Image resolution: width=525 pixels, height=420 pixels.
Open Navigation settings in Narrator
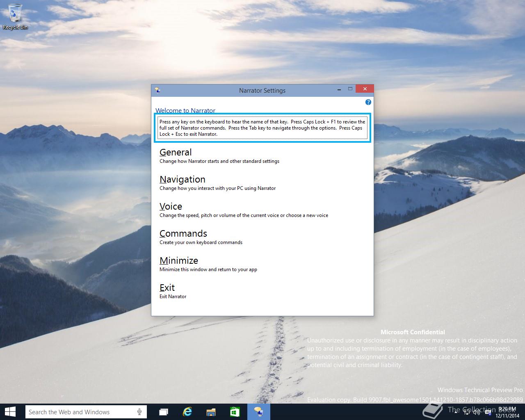(183, 179)
